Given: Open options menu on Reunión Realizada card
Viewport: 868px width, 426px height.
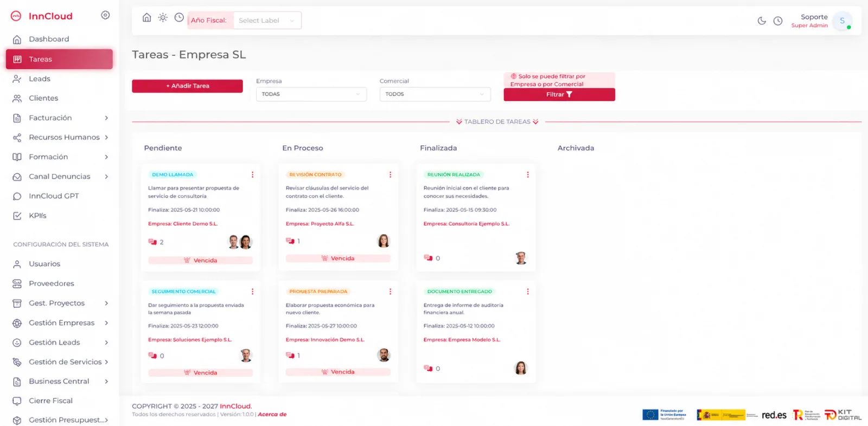Looking at the screenshot, I should click(x=527, y=175).
